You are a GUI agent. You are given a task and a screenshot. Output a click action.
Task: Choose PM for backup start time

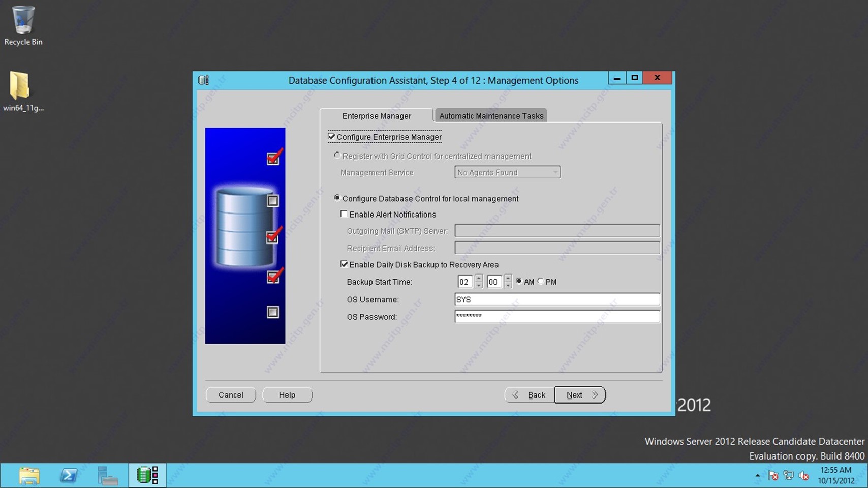tap(541, 281)
